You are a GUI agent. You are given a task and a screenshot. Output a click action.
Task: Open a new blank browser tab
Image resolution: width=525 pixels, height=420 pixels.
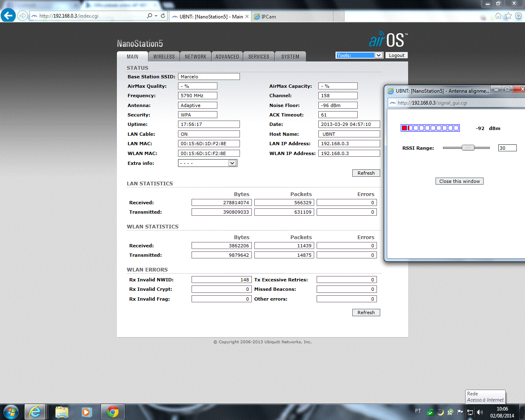click(x=338, y=17)
